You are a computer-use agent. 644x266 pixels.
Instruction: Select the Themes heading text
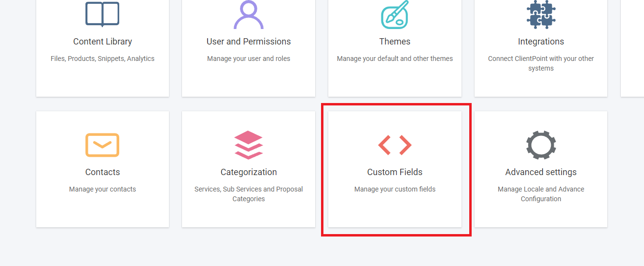(x=395, y=42)
